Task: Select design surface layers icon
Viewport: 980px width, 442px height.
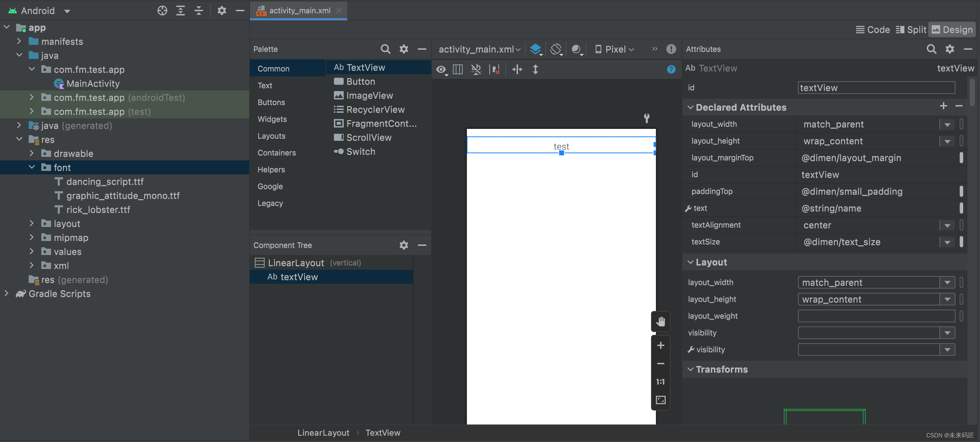Action: pyautogui.click(x=535, y=49)
